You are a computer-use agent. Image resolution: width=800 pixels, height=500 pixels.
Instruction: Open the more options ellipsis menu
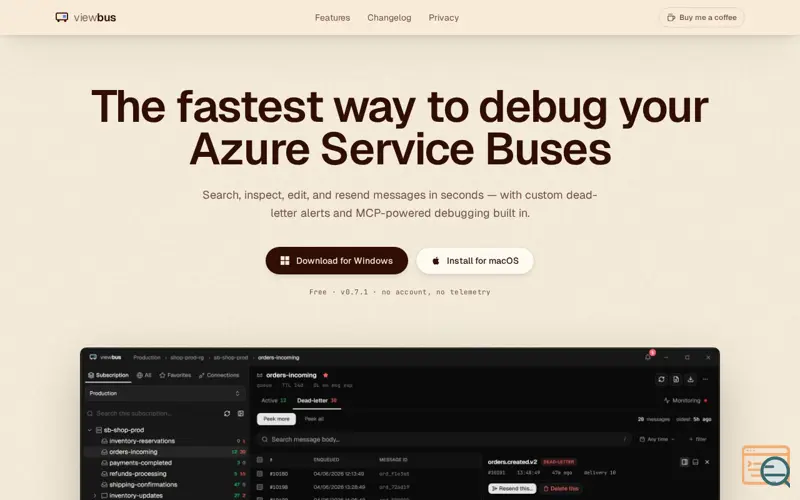click(x=706, y=379)
